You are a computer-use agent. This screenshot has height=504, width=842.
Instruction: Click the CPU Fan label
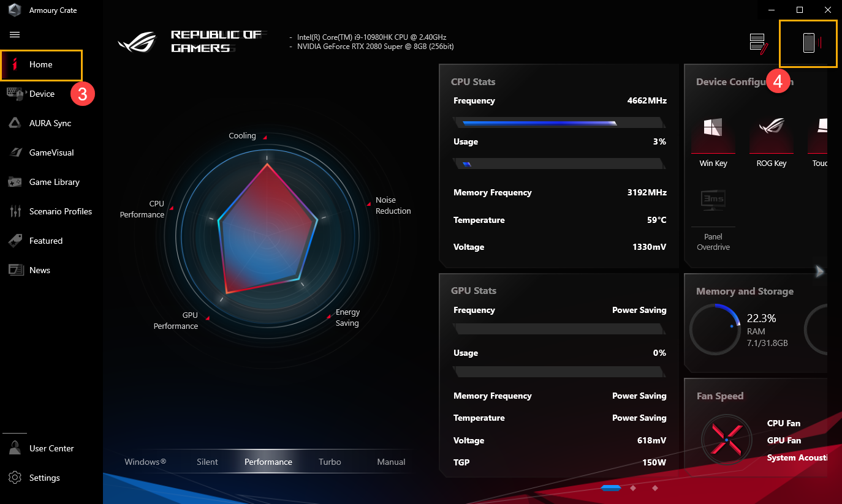coord(784,423)
